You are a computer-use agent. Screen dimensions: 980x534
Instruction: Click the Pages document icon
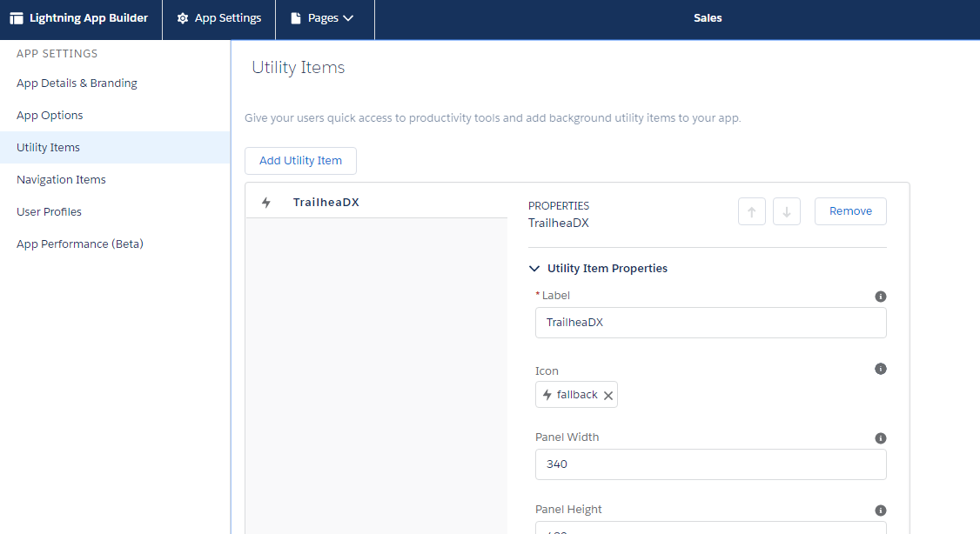tap(296, 19)
